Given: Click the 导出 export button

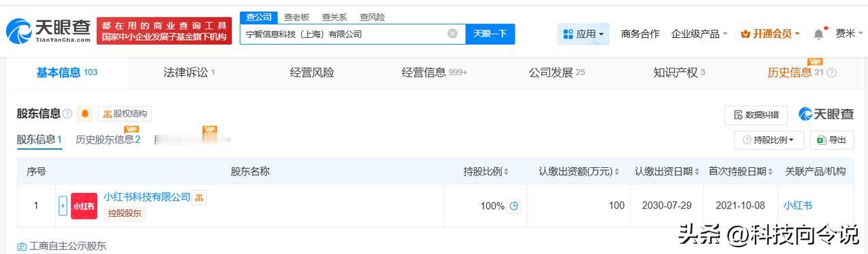Looking at the screenshot, I should (x=831, y=140).
